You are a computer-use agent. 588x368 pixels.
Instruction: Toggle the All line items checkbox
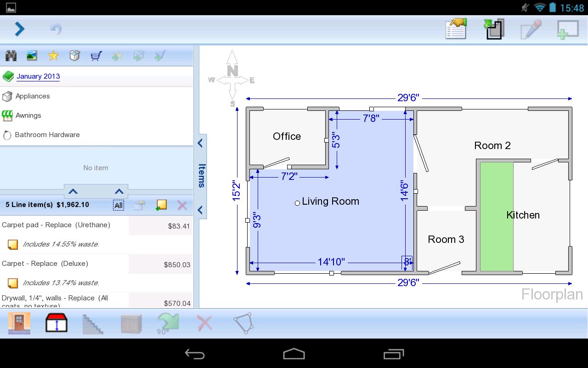tap(118, 205)
